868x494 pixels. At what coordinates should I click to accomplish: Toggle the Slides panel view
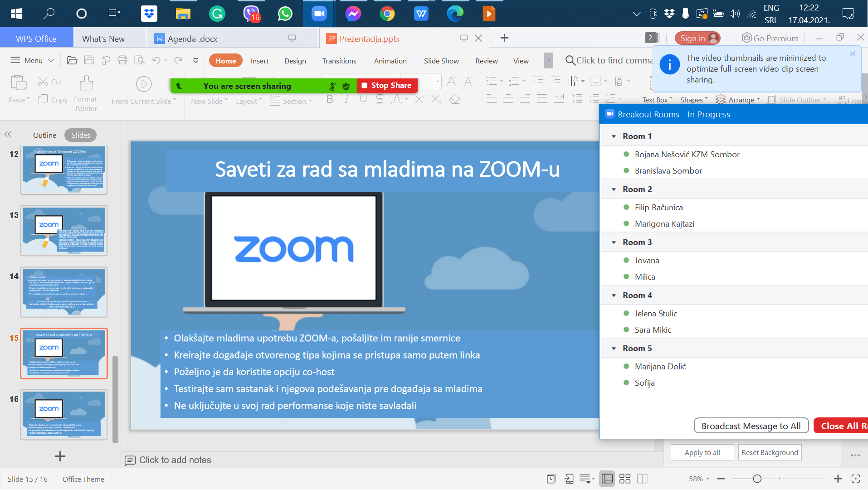pos(81,135)
